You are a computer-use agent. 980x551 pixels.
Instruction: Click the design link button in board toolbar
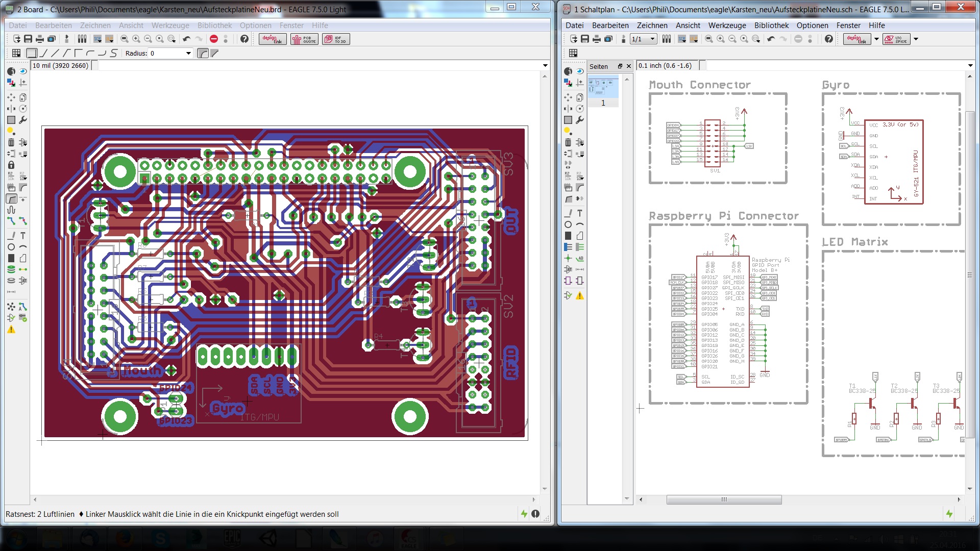tap(272, 39)
